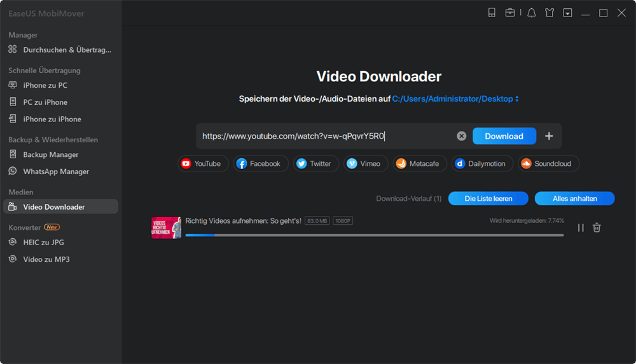
Task: Click the iPhone zu iPhone icon
Action: 13,119
